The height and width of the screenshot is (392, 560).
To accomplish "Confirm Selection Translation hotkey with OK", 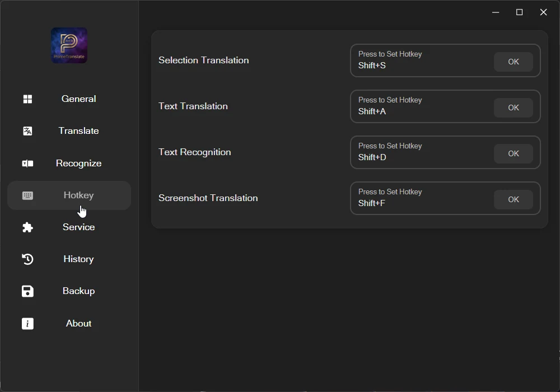I will click(513, 62).
